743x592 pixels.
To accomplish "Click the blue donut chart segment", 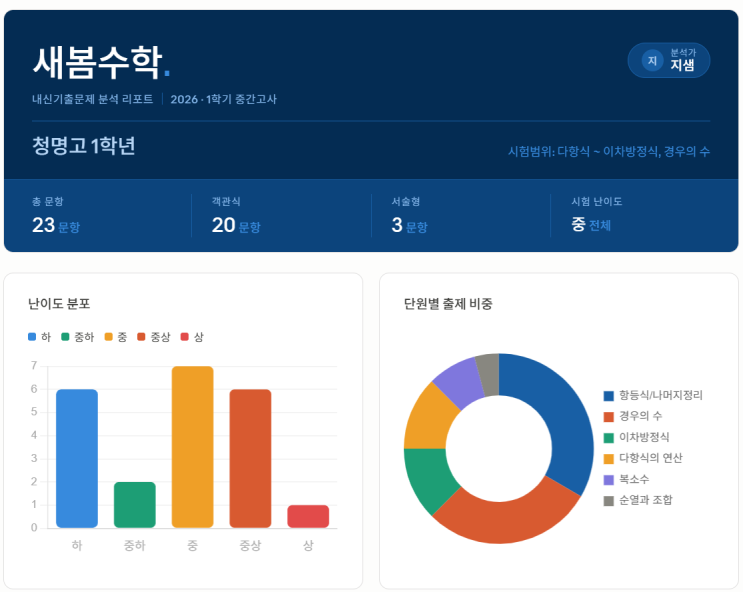I will [x=565, y=420].
